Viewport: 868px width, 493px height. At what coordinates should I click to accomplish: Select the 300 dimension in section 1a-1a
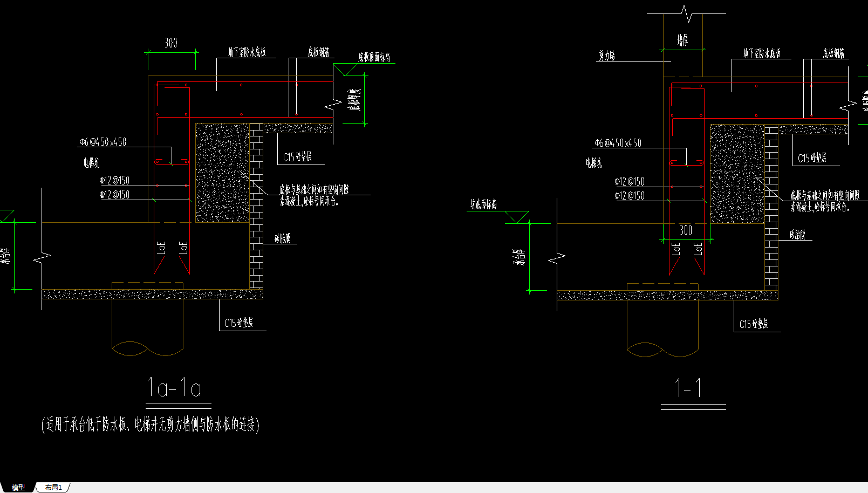tap(171, 43)
